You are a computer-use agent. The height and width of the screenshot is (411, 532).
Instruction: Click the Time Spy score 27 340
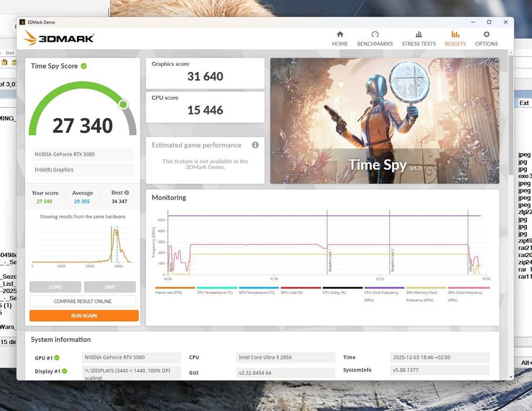click(82, 126)
